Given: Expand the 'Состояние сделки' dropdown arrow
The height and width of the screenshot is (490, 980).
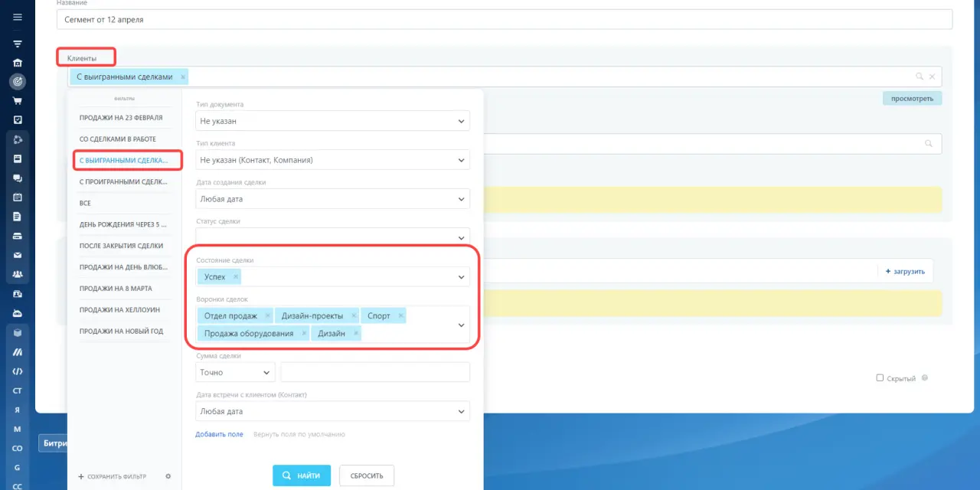Looking at the screenshot, I should click(x=461, y=277).
